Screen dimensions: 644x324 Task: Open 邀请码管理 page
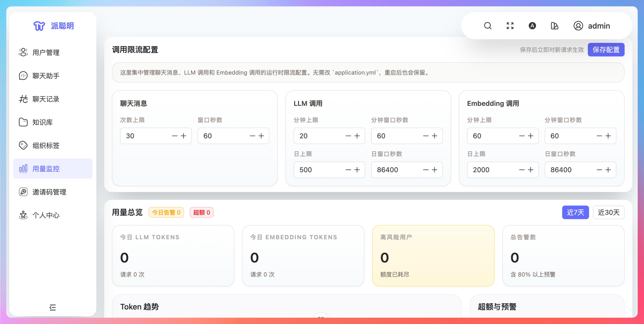pos(49,192)
